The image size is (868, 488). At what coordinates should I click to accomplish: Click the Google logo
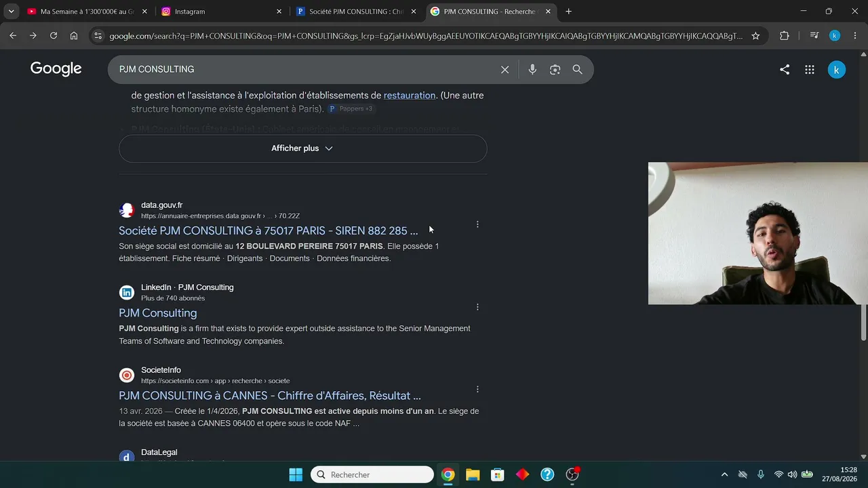click(56, 68)
